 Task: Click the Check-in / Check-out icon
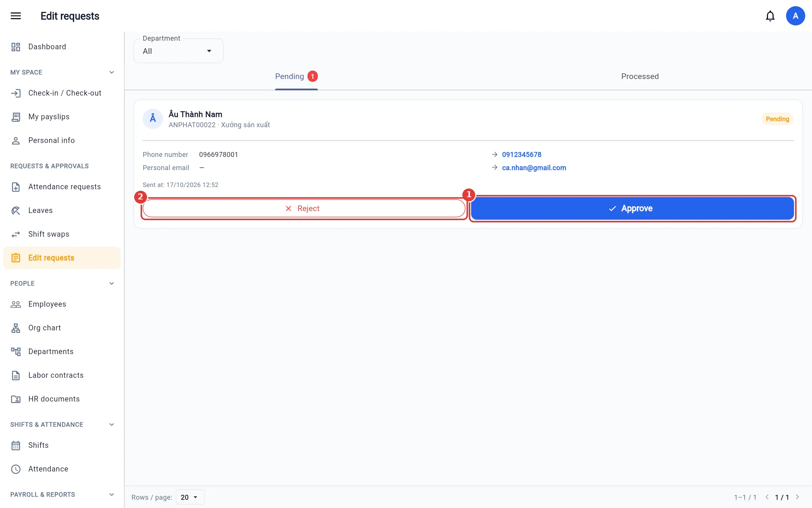coord(16,93)
